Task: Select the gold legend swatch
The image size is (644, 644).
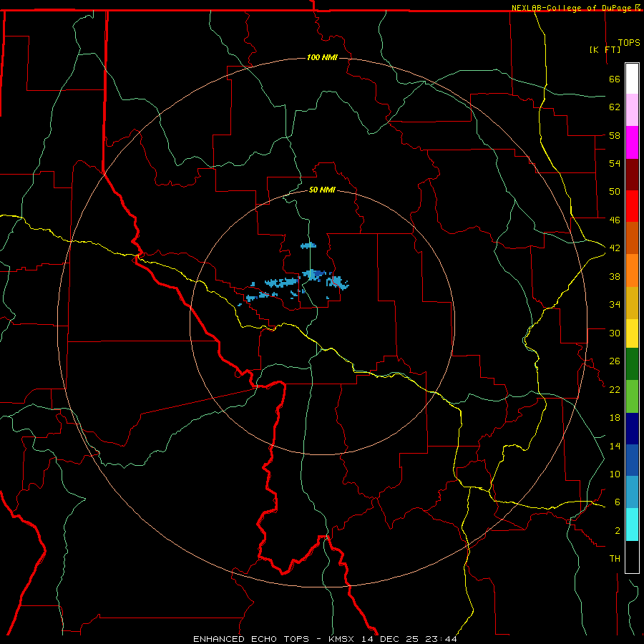Action: pos(632,303)
